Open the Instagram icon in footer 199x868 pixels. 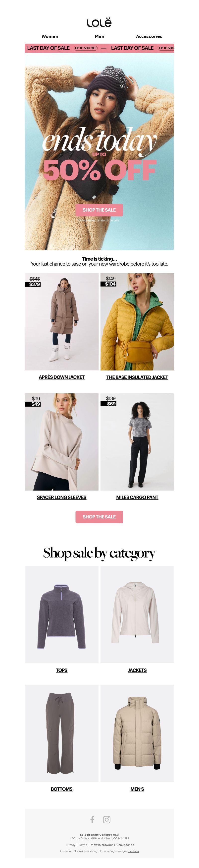[x=106, y=819]
